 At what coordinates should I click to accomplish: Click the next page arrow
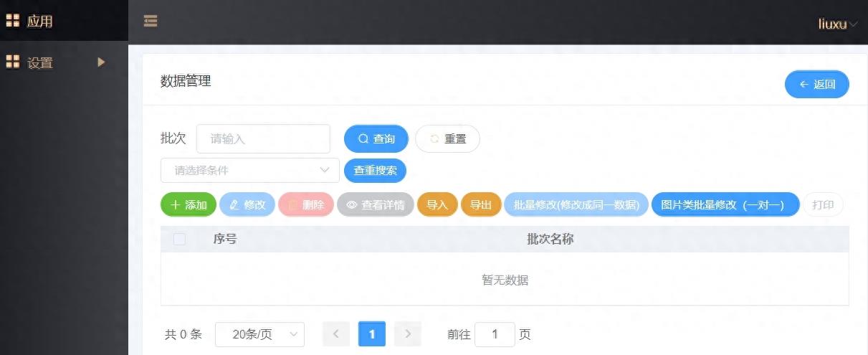(x=408, y=334)
